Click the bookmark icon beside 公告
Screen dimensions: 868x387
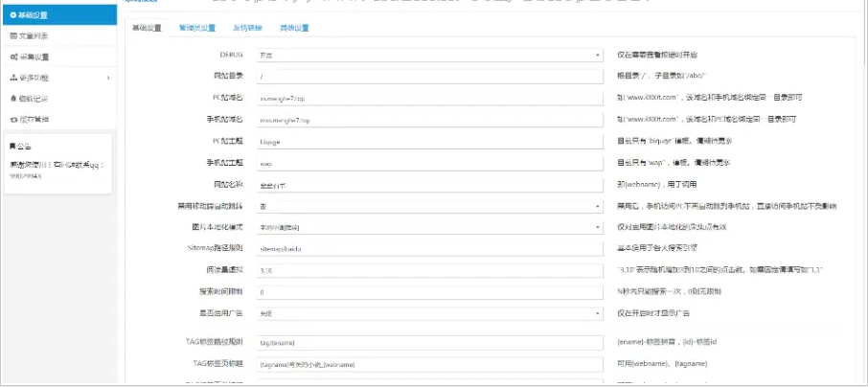tap(12, 147)
